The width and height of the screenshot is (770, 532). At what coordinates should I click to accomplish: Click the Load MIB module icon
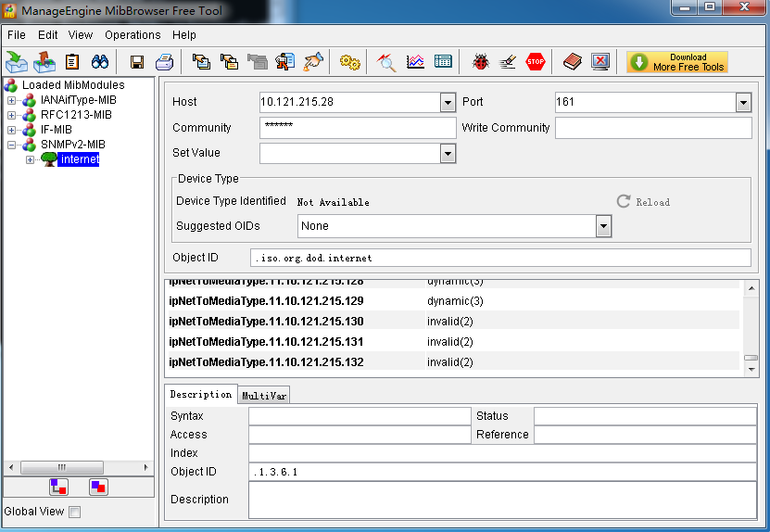click(16, 62)
